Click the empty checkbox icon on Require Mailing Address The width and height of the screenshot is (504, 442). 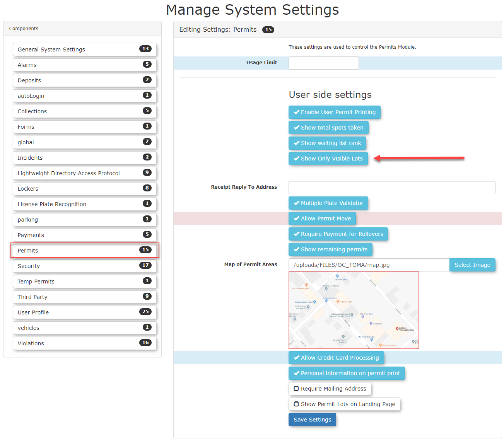pyautogui.click(x=296, y=389)
